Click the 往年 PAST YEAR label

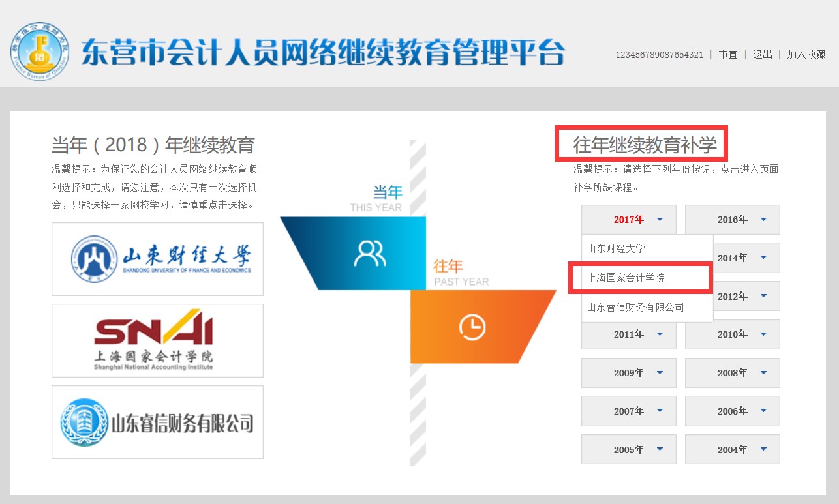pos(461,273)
